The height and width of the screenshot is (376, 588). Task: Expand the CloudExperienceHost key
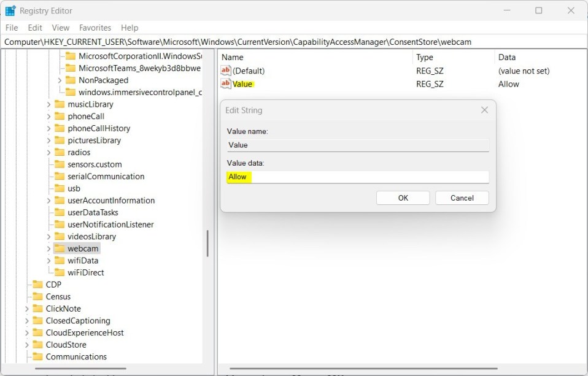click(x=26, y=333)
